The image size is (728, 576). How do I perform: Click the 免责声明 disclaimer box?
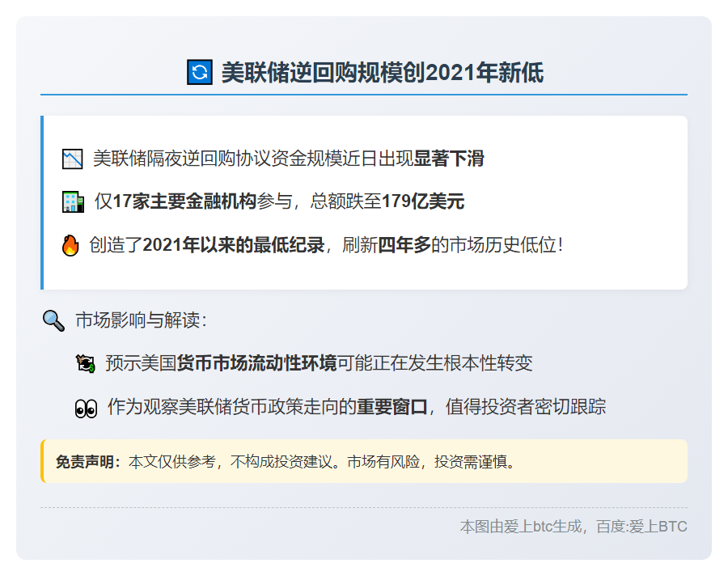tap(364, 461)
